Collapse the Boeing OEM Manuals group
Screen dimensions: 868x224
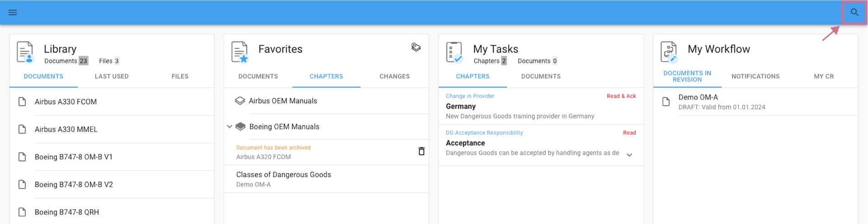[230, 127]
